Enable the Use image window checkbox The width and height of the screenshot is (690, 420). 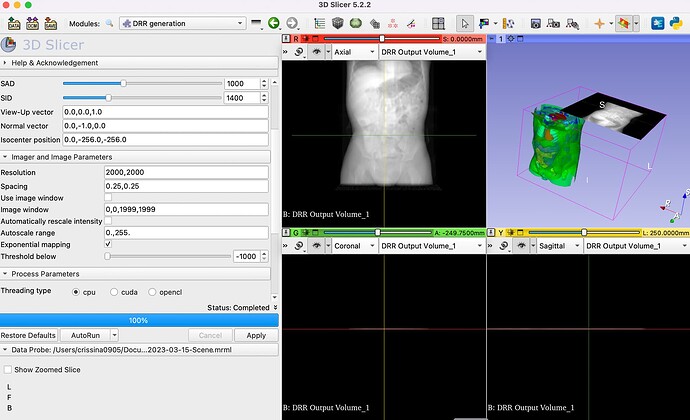(108, 198)
